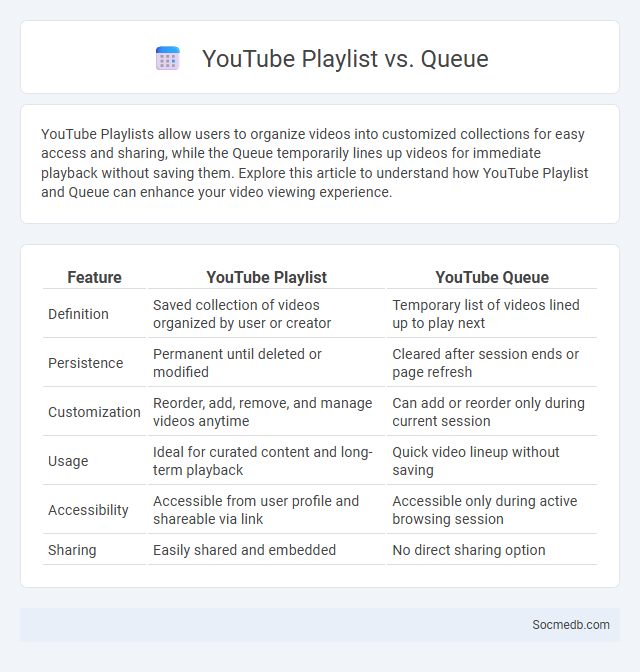Select the 'YouTube Queue' column header
The image size is (640, 672).
492,277
